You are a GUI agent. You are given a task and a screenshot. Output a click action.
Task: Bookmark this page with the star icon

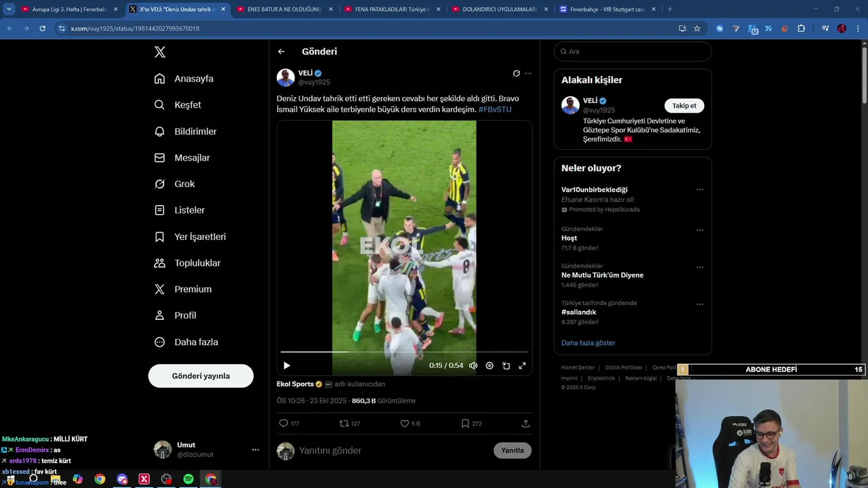point(697,28)
